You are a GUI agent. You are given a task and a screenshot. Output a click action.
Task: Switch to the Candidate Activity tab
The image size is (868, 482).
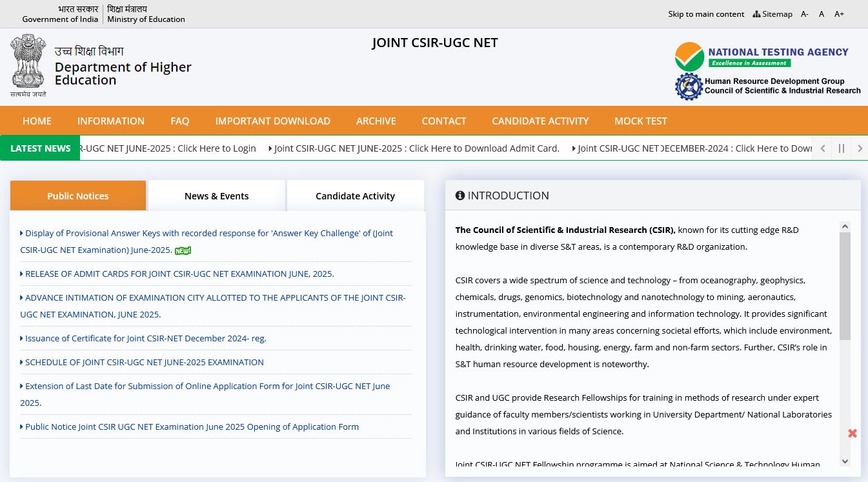(356, 196)
